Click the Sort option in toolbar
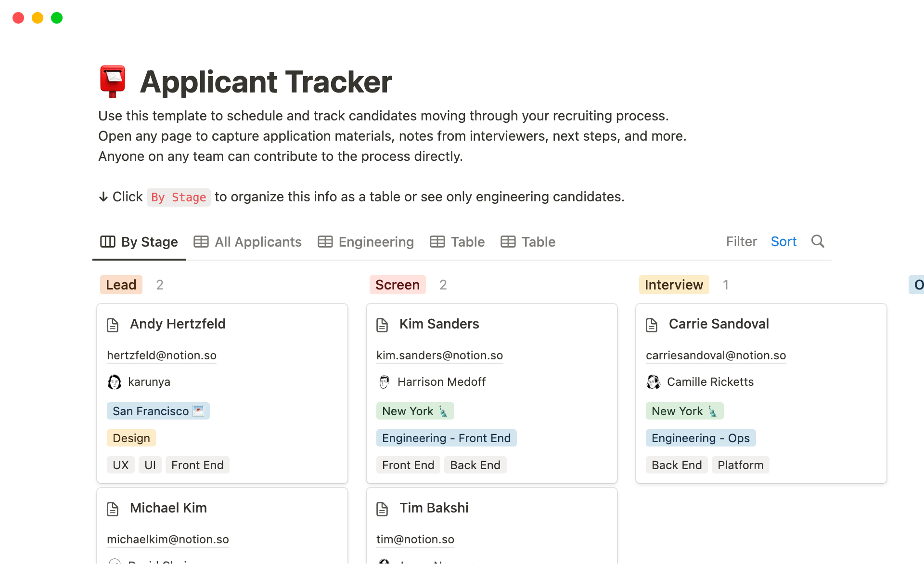Image resolution: width=924 pixels, height=578 pixels. 784,241
